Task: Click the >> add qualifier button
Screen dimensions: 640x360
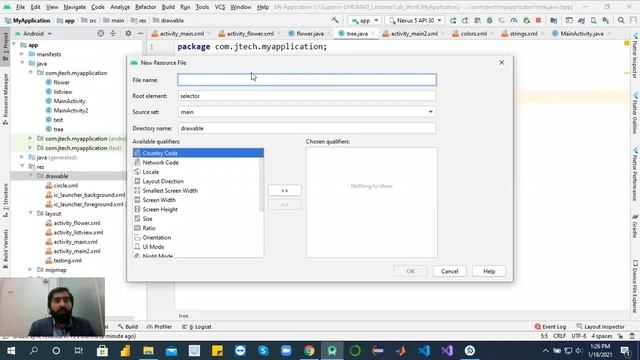Action: pos(284,191)
